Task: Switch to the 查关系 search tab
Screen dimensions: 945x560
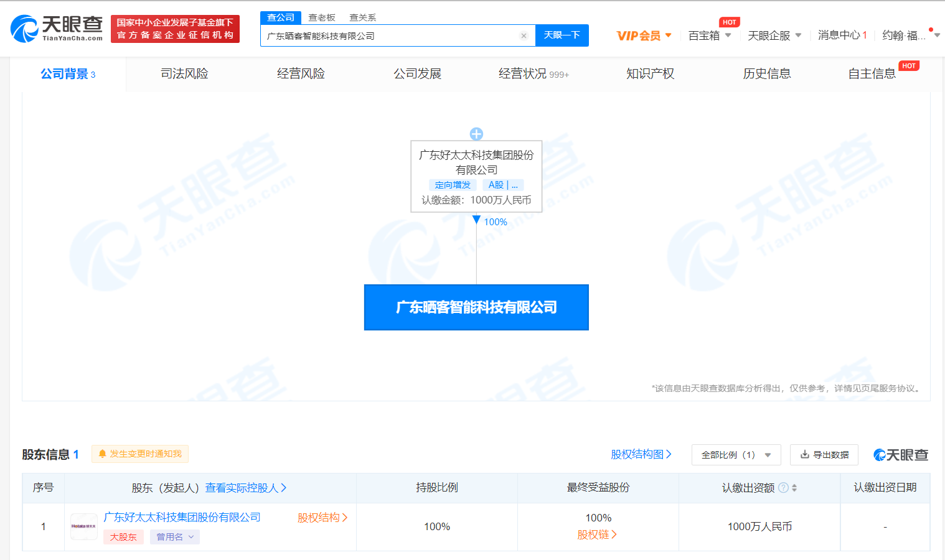Action: tap(363, 17)
